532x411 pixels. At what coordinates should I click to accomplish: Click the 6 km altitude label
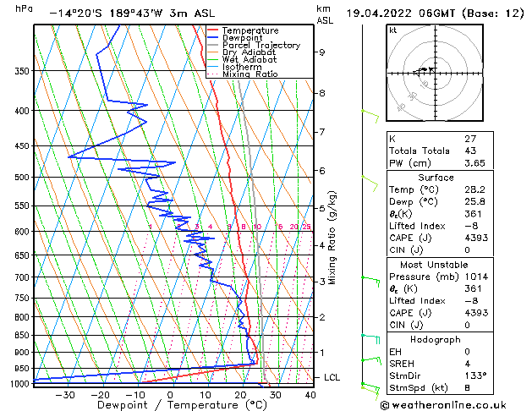pyautogui.click(x=322, y=171)
